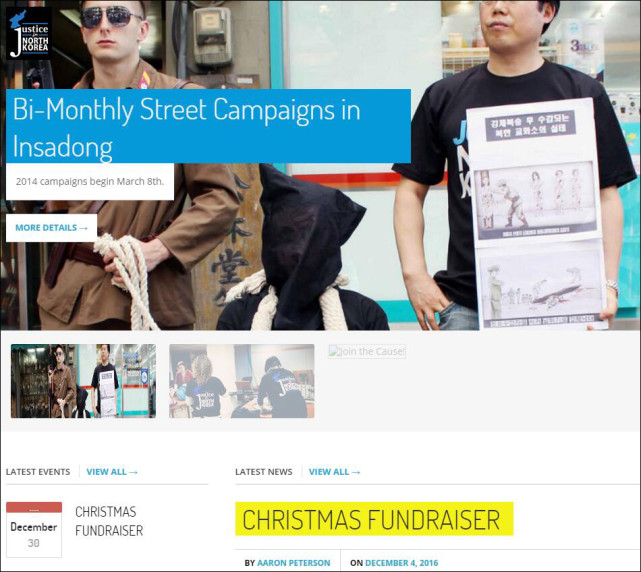
Task: Click the Justice for North Korea logo
Action: pyautogui.click(x=29, y=34)
